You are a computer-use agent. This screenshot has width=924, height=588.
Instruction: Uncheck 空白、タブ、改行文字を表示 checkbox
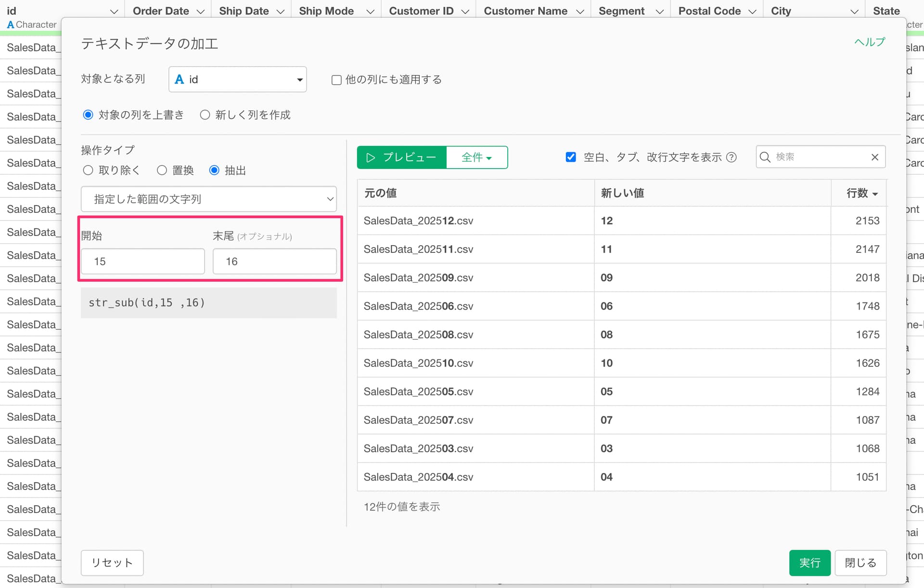tap(571, 157)
